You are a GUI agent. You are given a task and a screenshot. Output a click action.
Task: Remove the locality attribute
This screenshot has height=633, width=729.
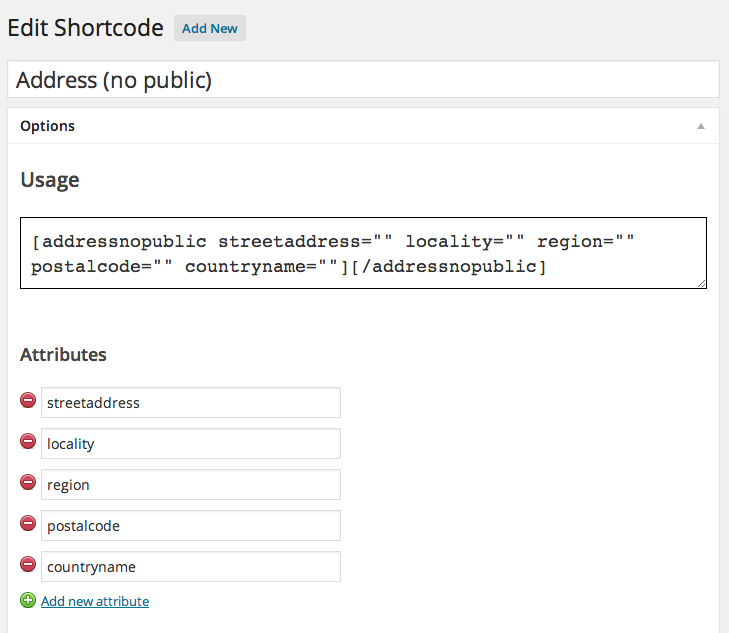[28, 442]
